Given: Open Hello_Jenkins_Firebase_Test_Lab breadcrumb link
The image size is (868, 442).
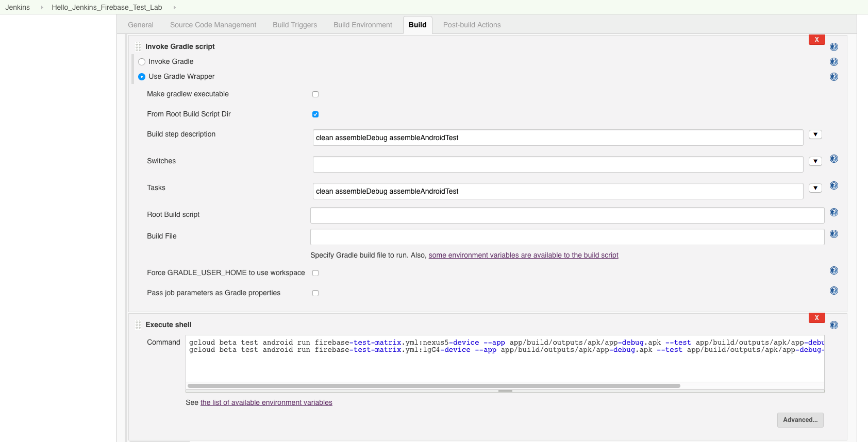Looking at the screenshot, I should pos(107,7).
